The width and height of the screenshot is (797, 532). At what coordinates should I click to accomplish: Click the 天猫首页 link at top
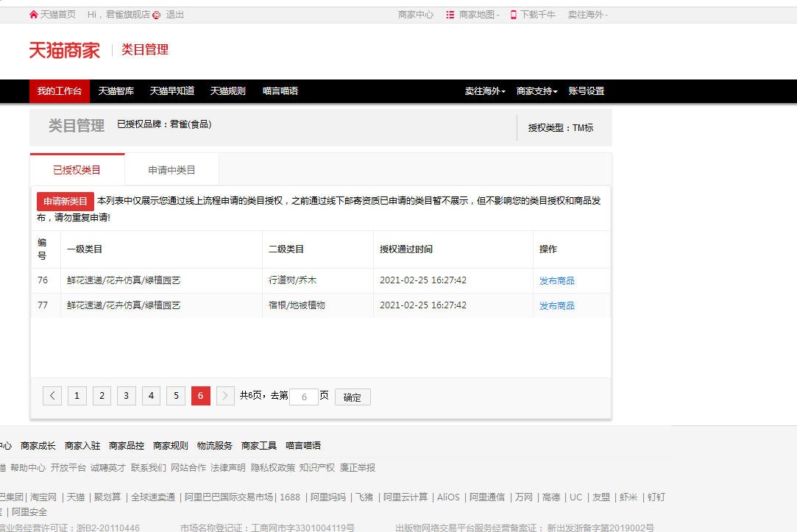click(57, 15)
